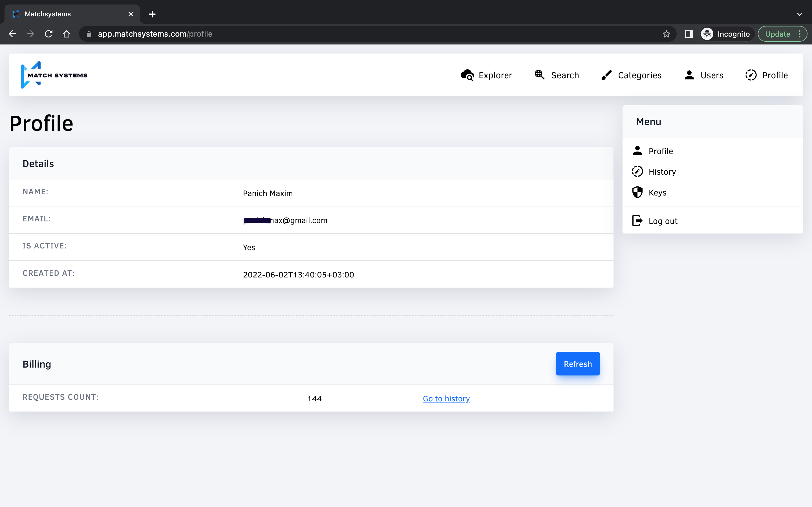Click Log out in the Menu
The width and height of the screenshot is (812, 507).
(x=663, y=221)
